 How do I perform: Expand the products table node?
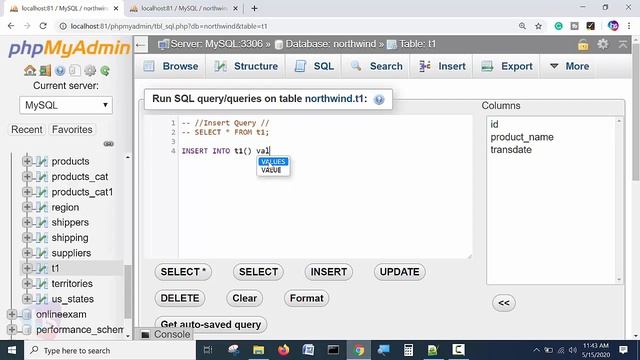pos(27,161)
